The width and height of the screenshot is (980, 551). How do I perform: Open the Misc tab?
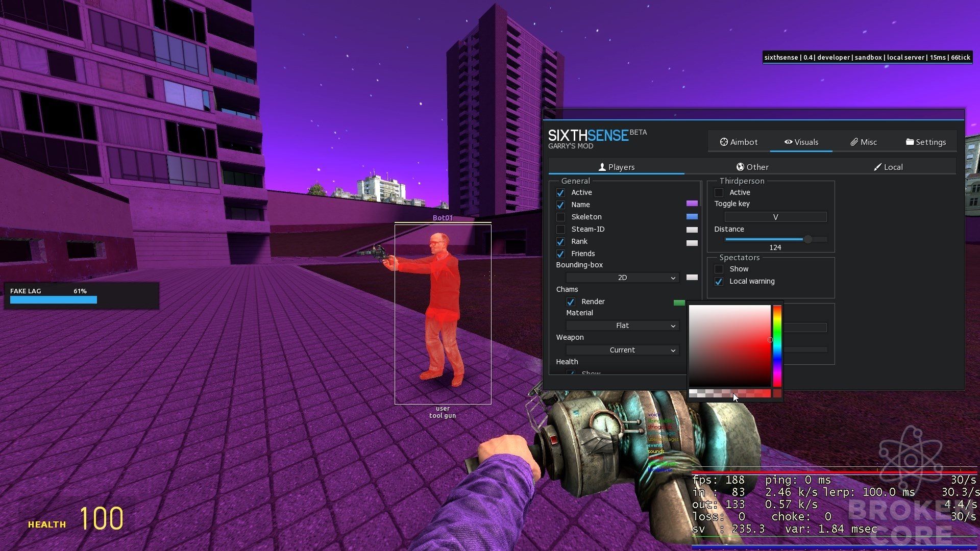click(x=863, y=142)
